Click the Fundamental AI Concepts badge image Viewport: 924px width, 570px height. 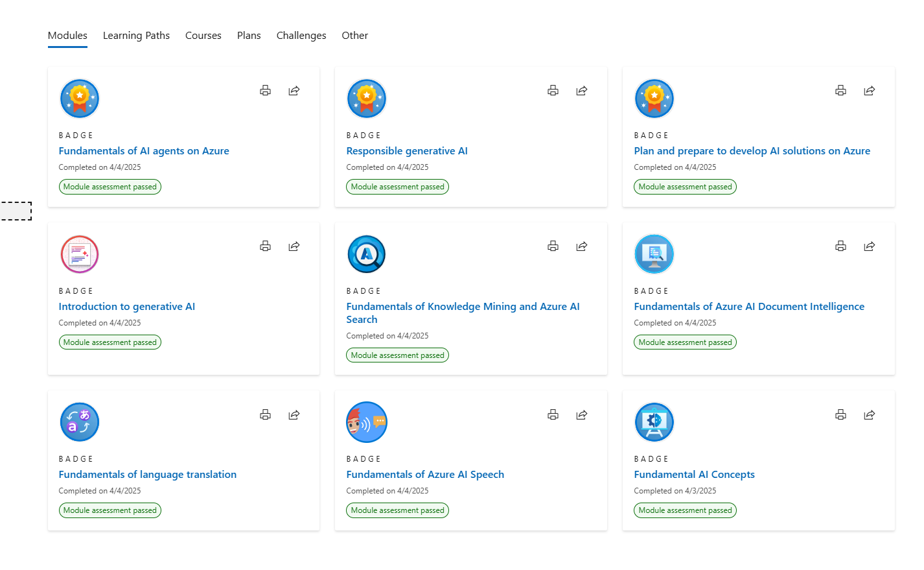654,422
